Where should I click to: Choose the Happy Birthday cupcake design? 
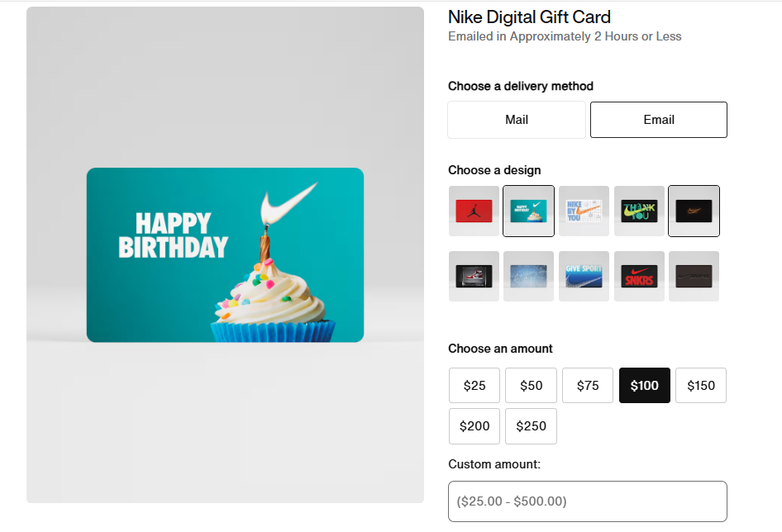click(528, 211)
